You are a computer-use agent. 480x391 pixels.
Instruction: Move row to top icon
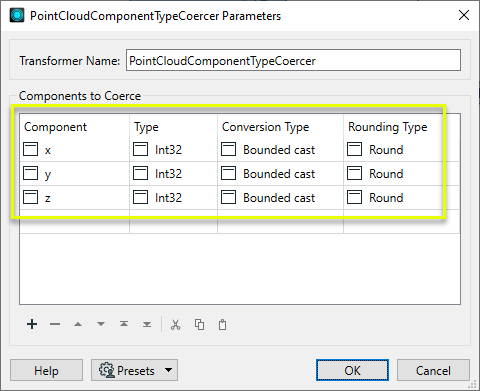click(124, 324)
